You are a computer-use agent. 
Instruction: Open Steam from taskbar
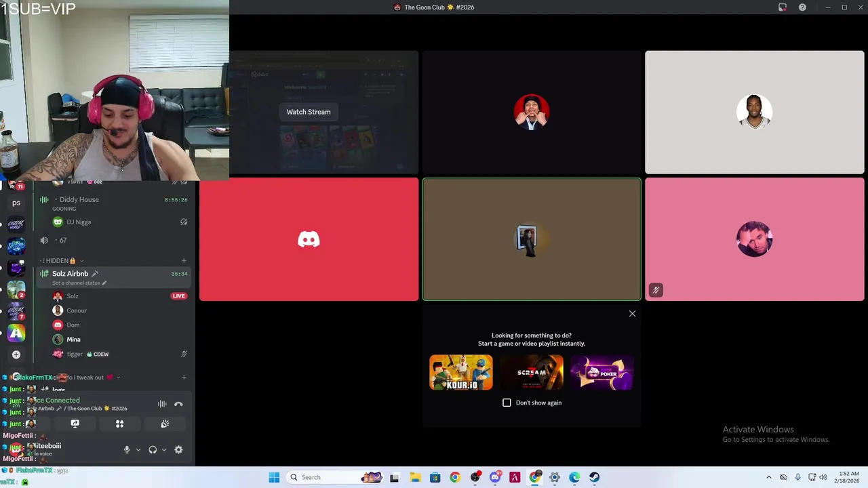[595, 477]
